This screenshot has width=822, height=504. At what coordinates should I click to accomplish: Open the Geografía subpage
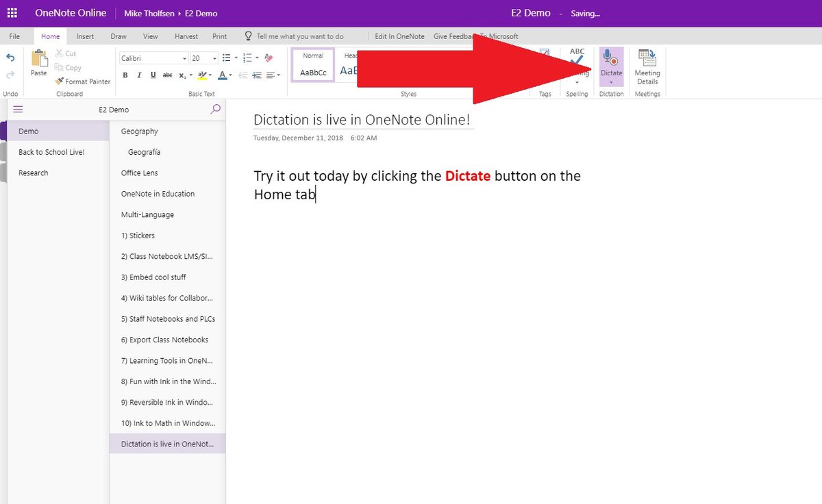coord(167,152)
